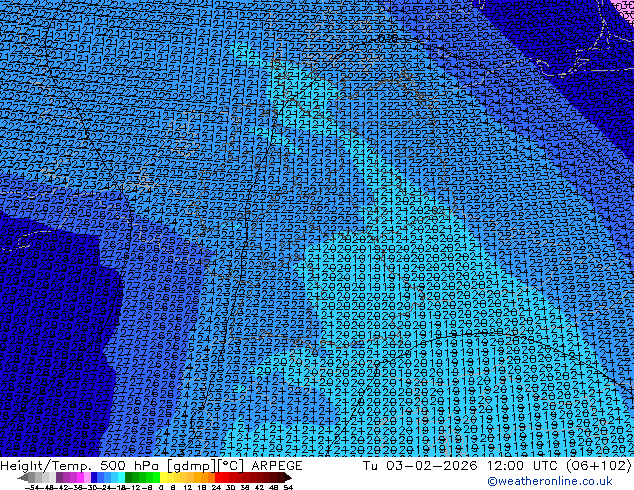Click the yellow legend swatch above 0
This screenshot has height=490, width=634.
point(163,477)
